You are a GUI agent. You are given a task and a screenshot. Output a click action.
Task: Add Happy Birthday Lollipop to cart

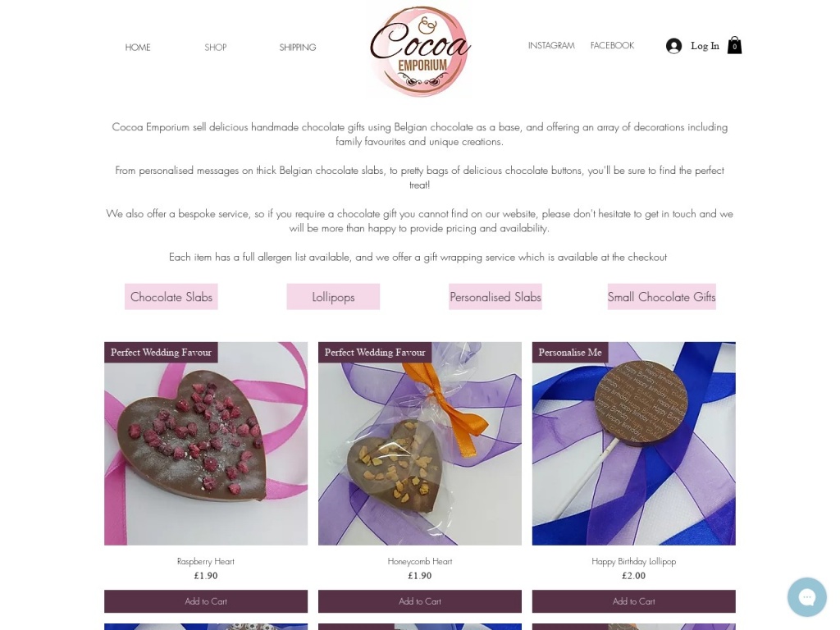click(634, 601)
